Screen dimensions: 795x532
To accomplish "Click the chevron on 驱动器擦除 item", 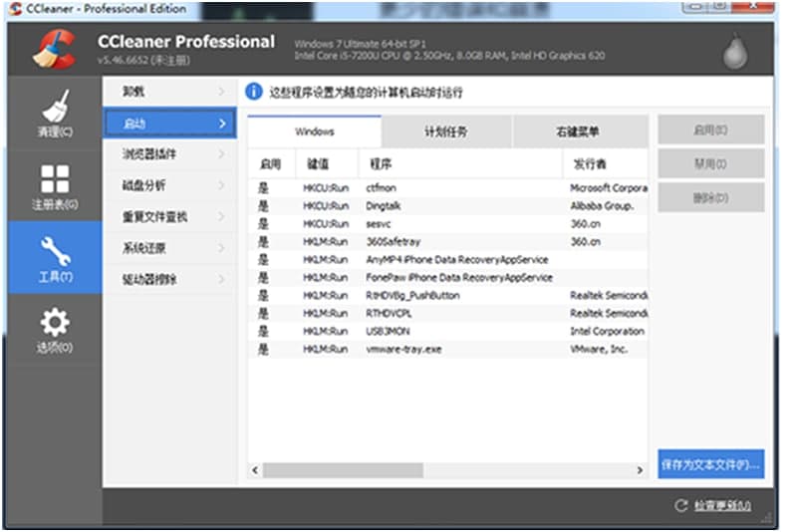I will click(221, 279).
